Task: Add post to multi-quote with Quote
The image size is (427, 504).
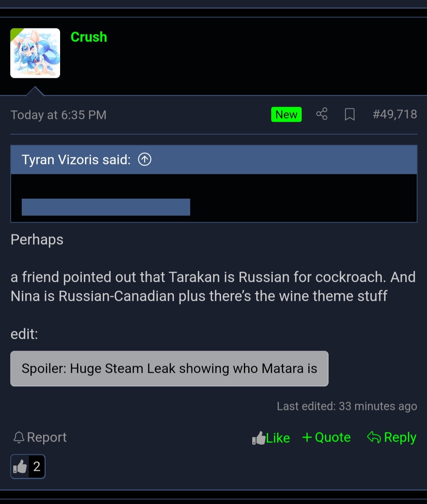Action: [x=326, y=437]
